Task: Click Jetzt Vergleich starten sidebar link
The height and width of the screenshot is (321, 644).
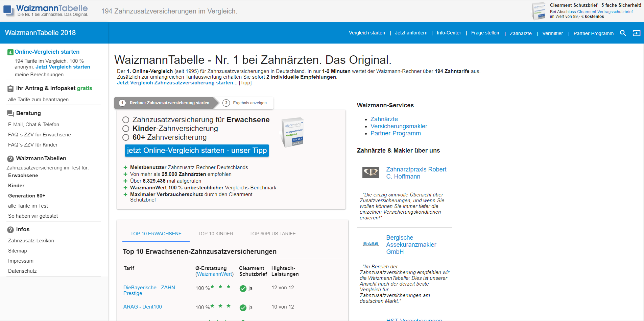Action: click(x=63, y=67)
